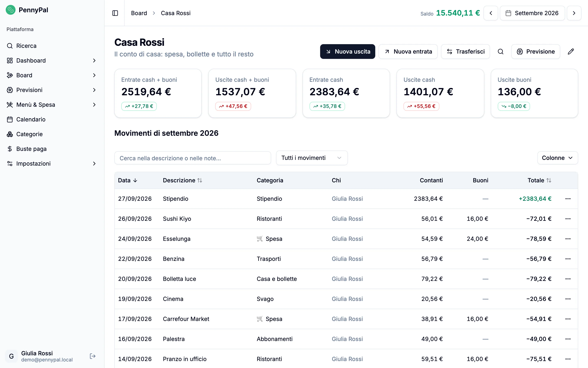Screen dimensions: 588x368
Task: Click the Nuova uscita button
Action: 347,52
